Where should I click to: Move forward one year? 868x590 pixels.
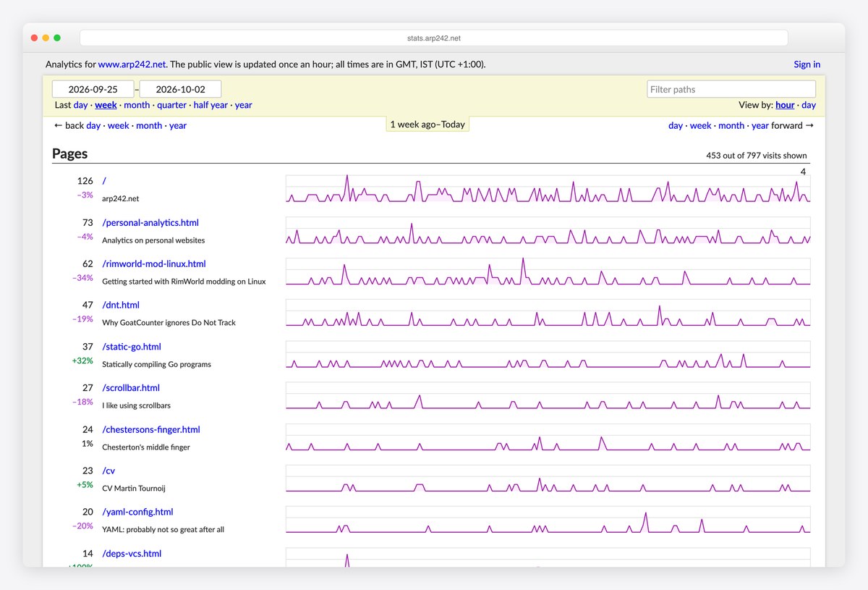pyautogui.click(x=760, y=125)
